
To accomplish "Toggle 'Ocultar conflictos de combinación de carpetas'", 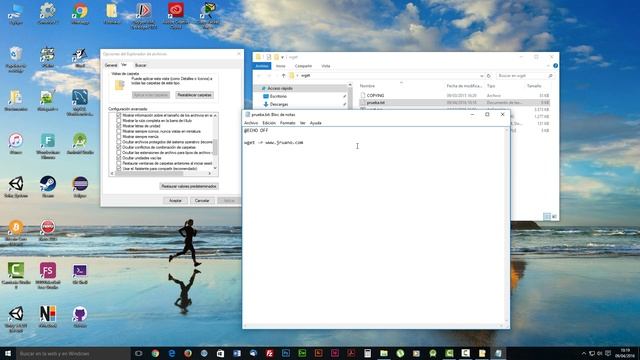I will pos(119,147).
